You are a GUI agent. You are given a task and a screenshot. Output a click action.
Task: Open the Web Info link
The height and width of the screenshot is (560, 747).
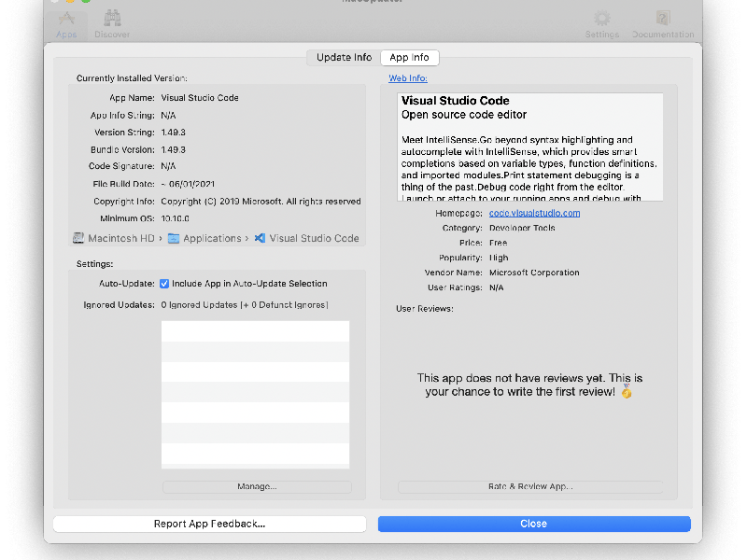click(x=408, y=78)
